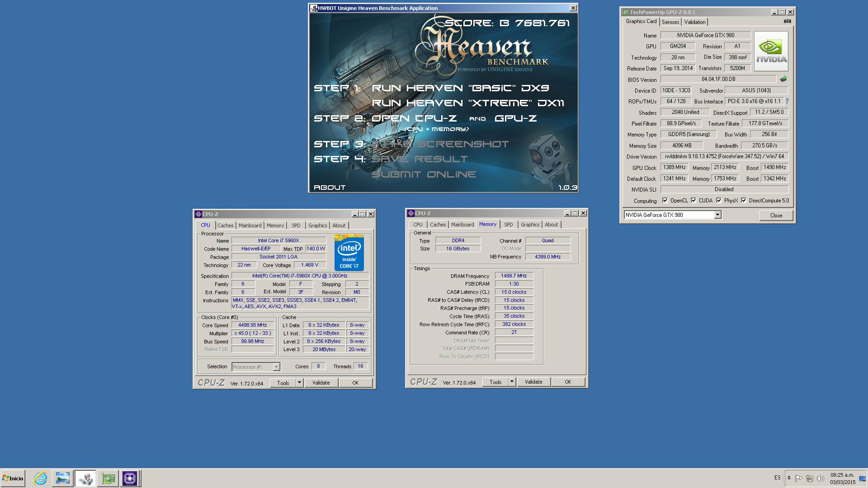Click OK in left CPU-Z window
The width and height of the screenshot is (868, 488).
(x=355, y=383)
